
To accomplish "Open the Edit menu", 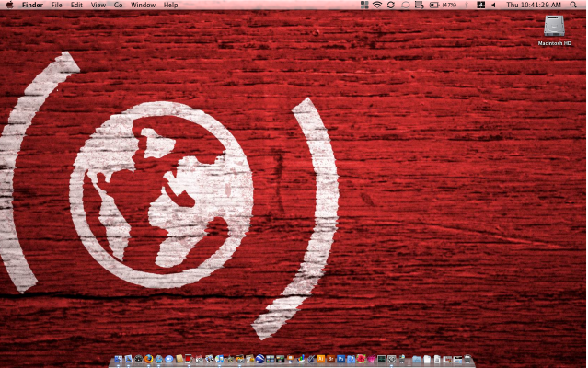I will click(x=76, y=5).
